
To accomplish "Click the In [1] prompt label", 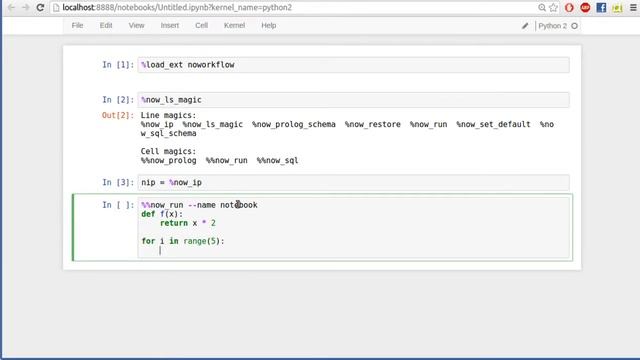I will coord(118,65).
